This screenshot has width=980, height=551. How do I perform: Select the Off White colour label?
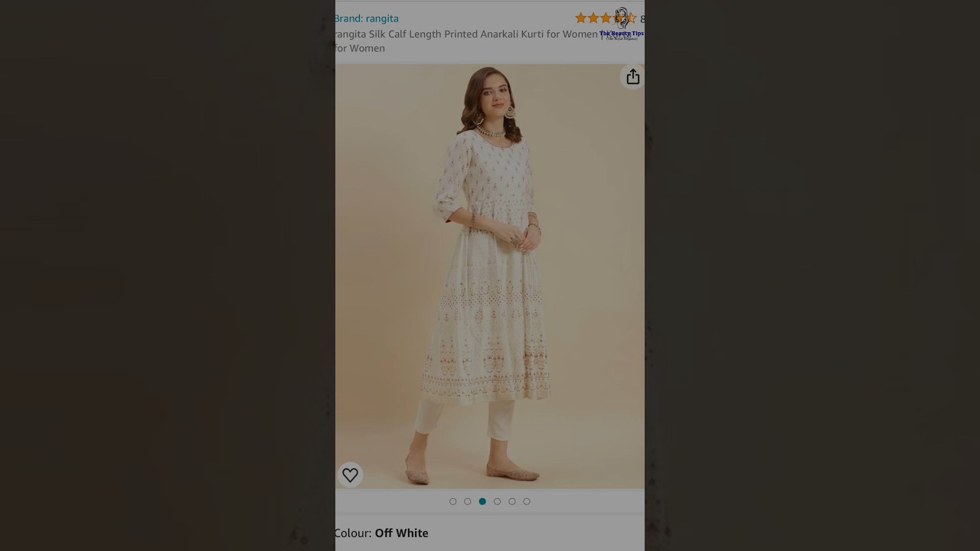pos(402,533)
